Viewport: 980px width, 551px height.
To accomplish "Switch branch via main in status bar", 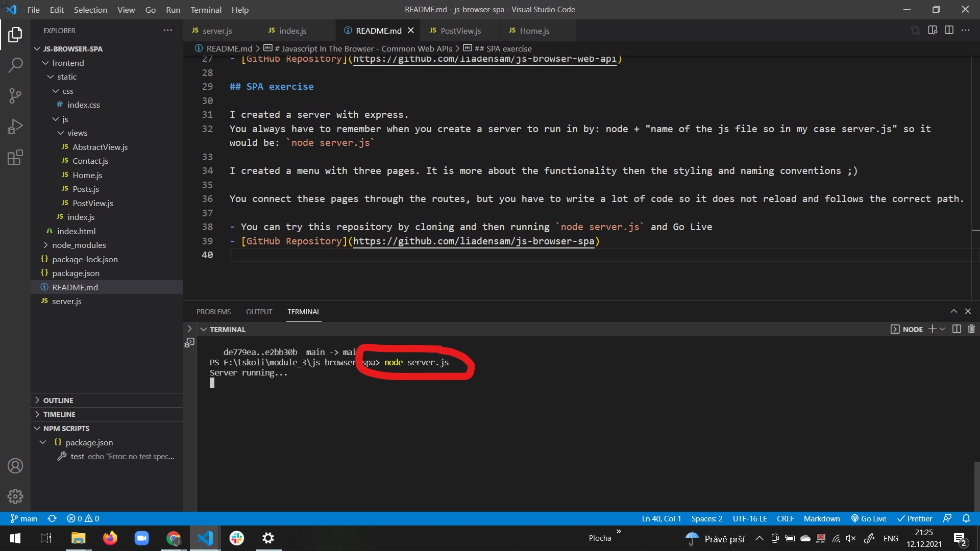I will 23,518.
